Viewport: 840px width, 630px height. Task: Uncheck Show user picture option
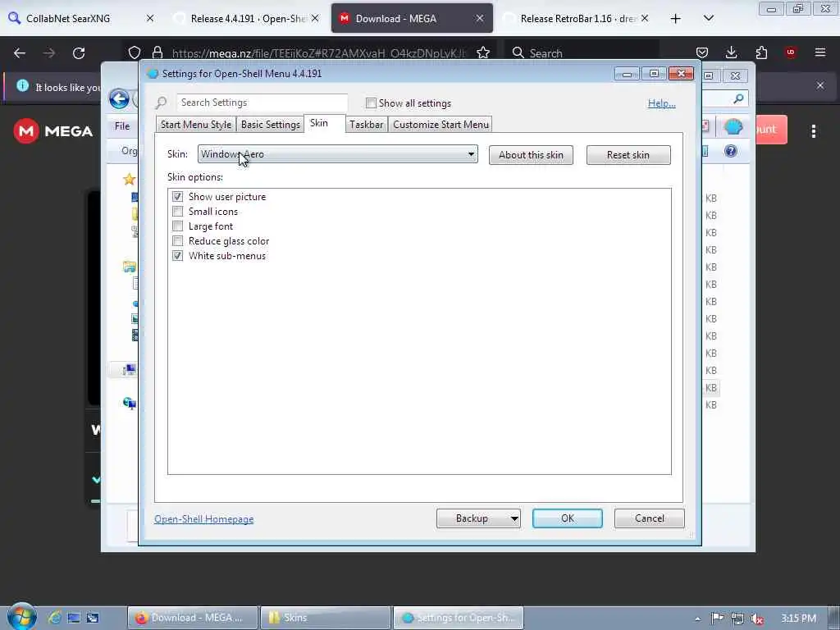click(x=177, y=197)
